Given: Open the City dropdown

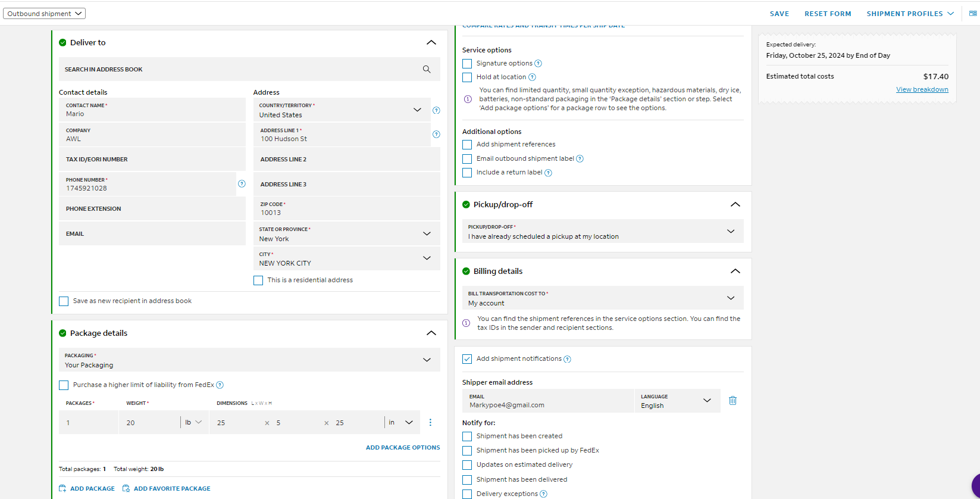Looking at the screenshot, I should [347, 258].
